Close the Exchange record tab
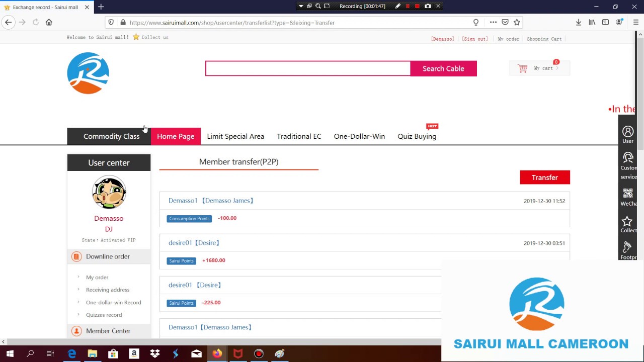 (x=87, y=7)
